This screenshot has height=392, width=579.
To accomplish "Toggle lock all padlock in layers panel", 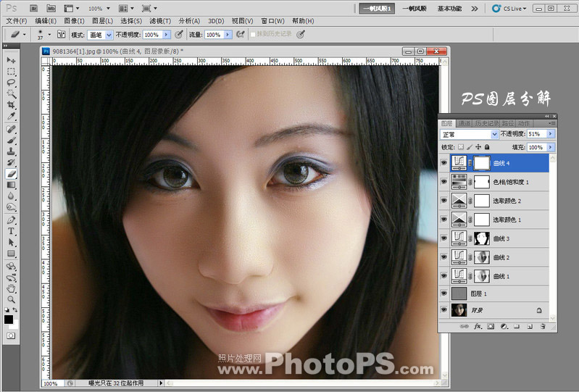I will 487,147.
